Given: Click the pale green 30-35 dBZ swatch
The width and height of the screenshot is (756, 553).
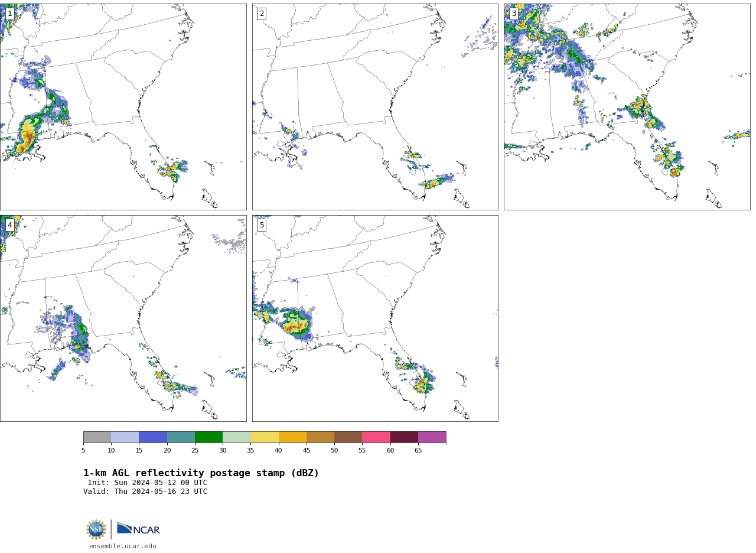Looking at the screenshot, I should (x=236, y=437).
